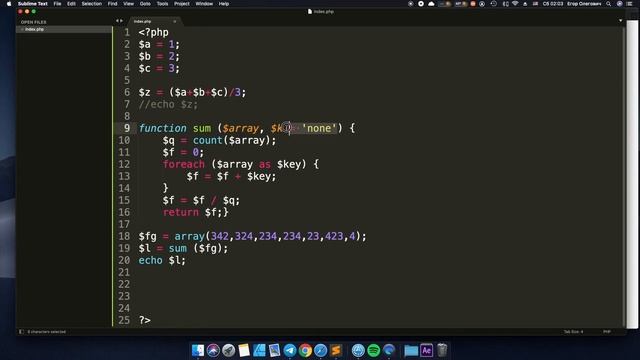Screen dimensions: 640x360
Task: Close the index.php tab
Action: point(175,21)
